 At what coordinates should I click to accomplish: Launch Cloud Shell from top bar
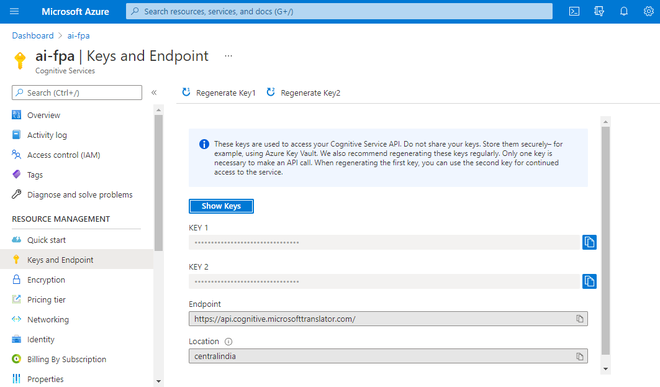point(574,11)
